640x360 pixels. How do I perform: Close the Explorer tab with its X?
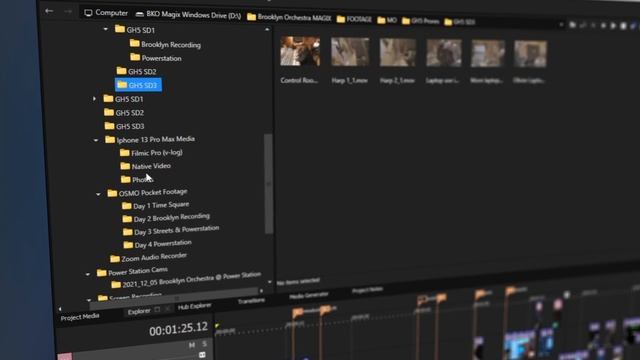[167, 309]
